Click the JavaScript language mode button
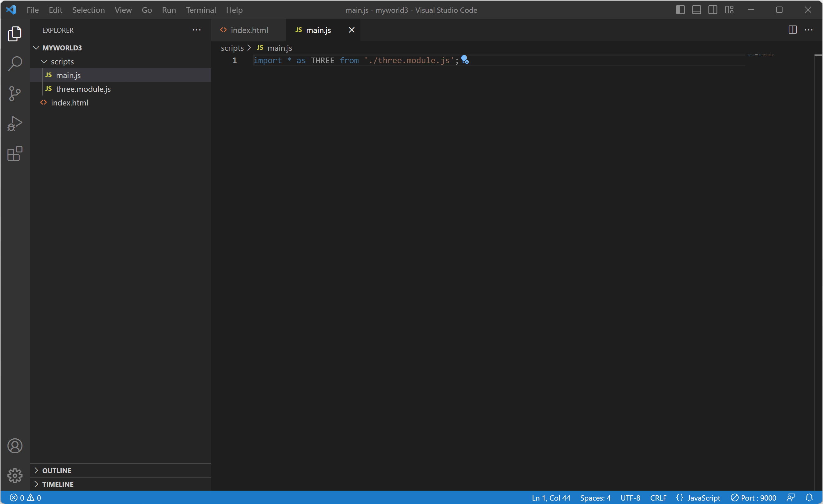 [x=703, y=498]
